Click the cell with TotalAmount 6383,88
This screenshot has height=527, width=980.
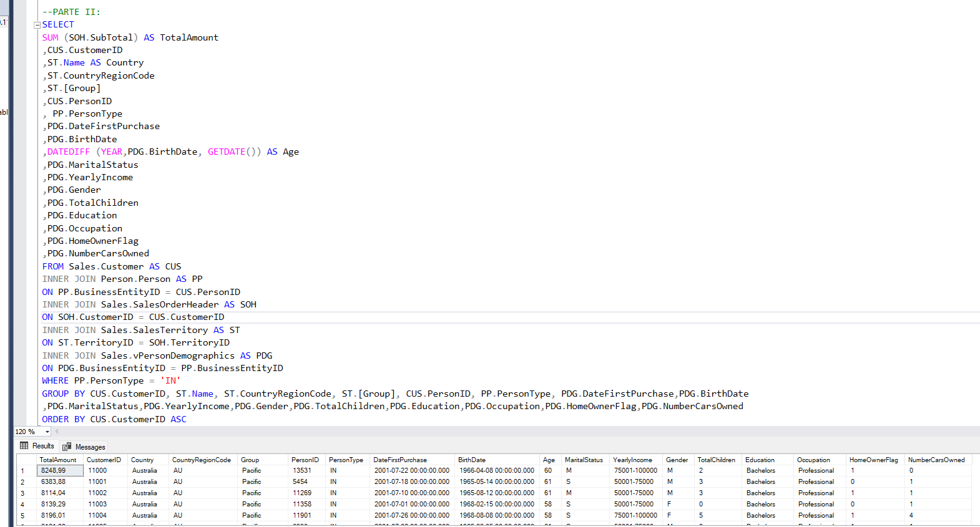(60, 482)
